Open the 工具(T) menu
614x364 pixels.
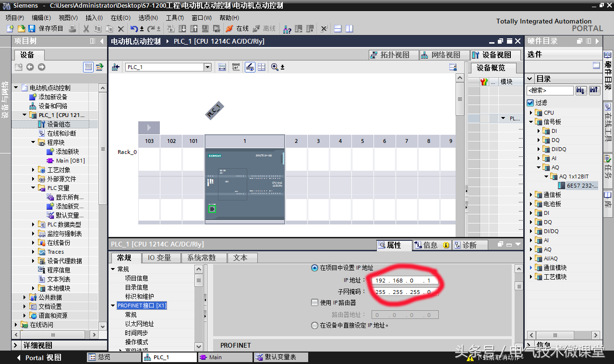[x=175, y=18]
